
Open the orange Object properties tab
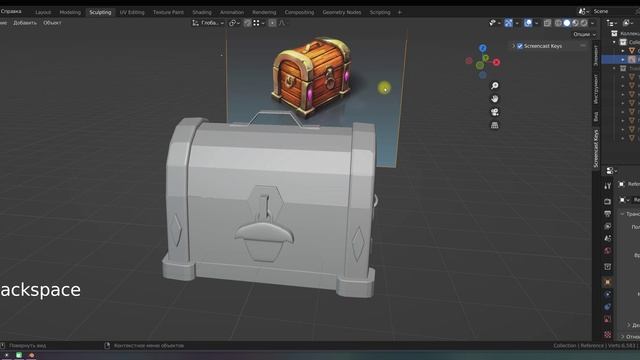[607, 282]
